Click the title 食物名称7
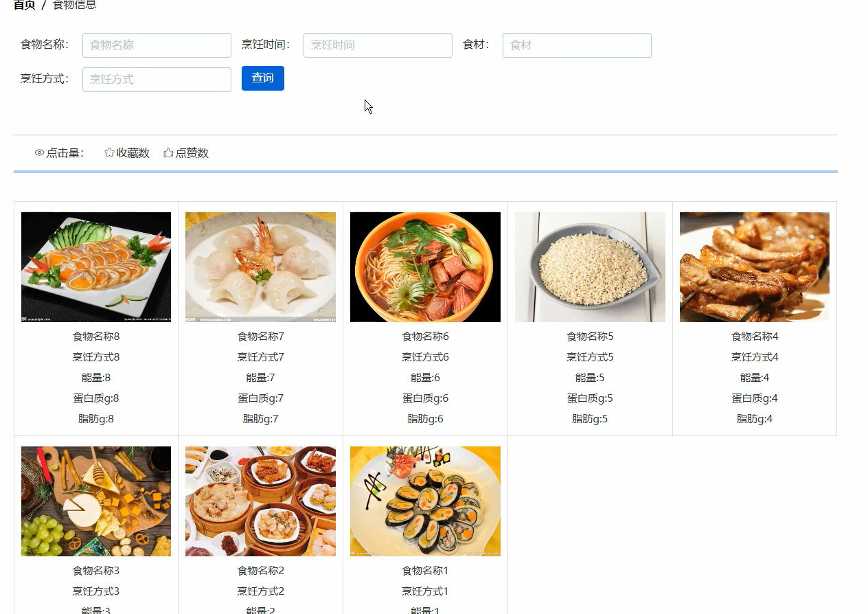 pyautogui.click(x=261, y=337)
